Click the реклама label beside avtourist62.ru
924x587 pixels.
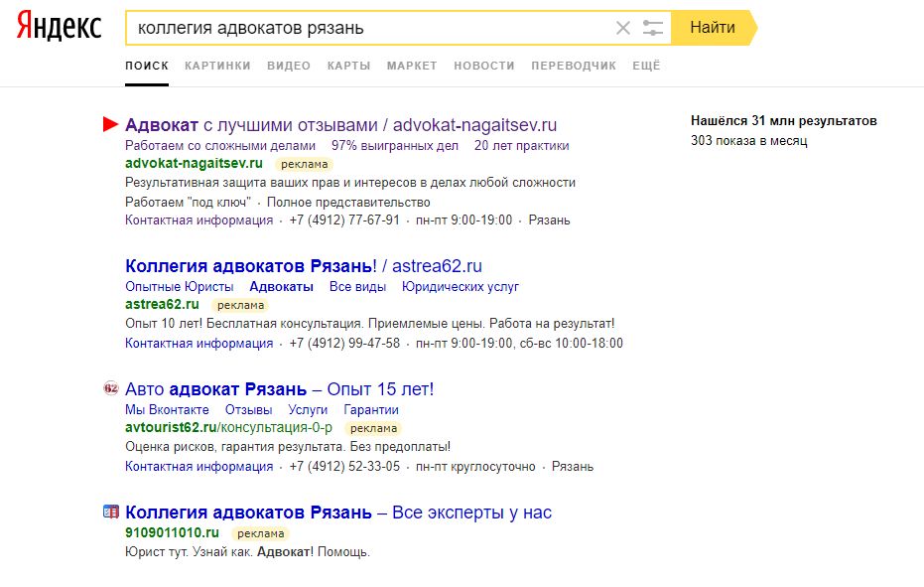[373, 429]
